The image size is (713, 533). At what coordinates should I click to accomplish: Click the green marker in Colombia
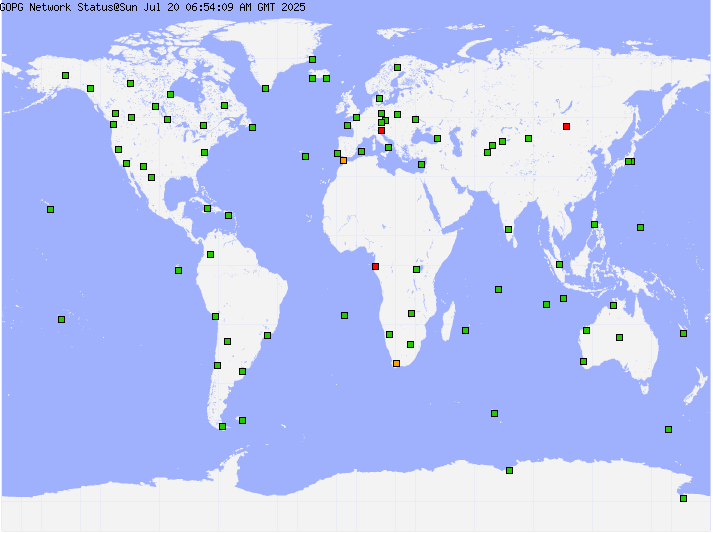(211, 255)
